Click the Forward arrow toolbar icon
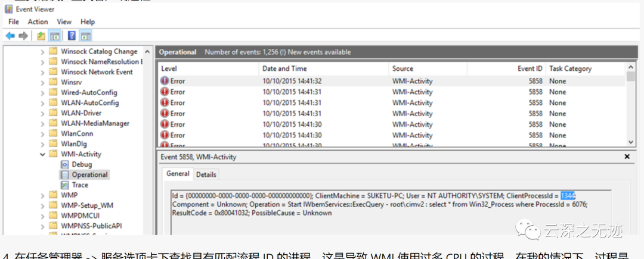 click(23, 36)
